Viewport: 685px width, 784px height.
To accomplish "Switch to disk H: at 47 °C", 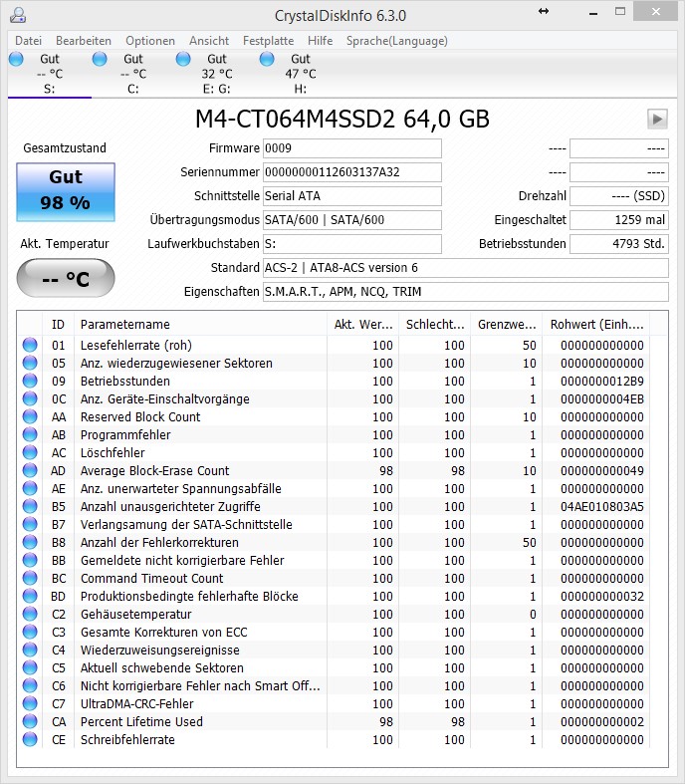I will coord(300,74).
